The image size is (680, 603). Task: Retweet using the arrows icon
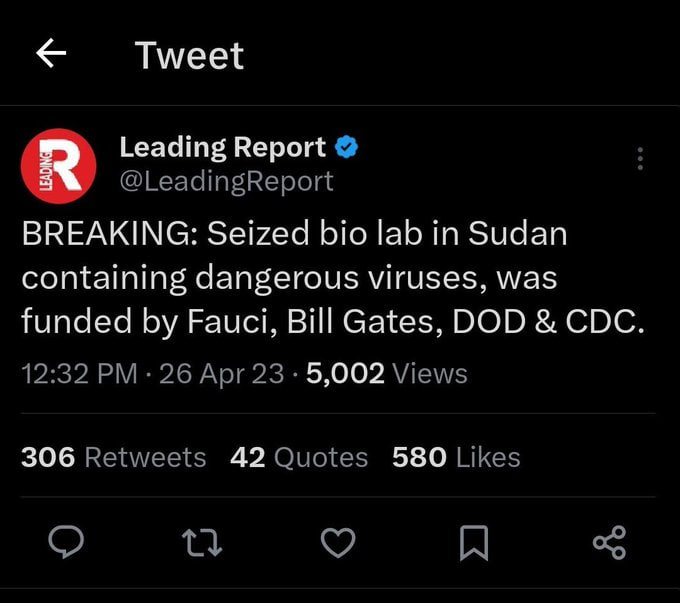[x=200, y=542]
